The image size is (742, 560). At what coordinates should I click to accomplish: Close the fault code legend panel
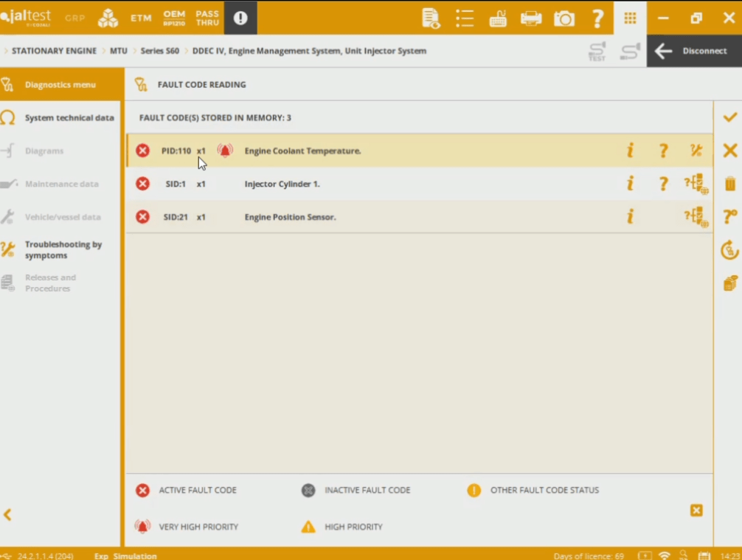[696, 510]
